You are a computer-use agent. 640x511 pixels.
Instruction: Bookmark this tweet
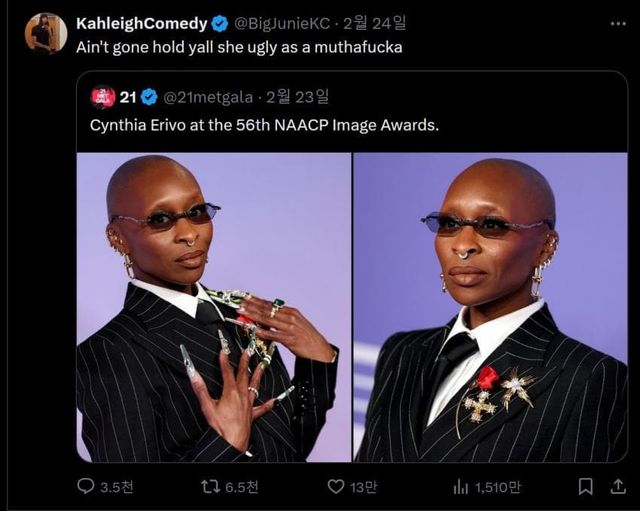[x=586, y=486]
